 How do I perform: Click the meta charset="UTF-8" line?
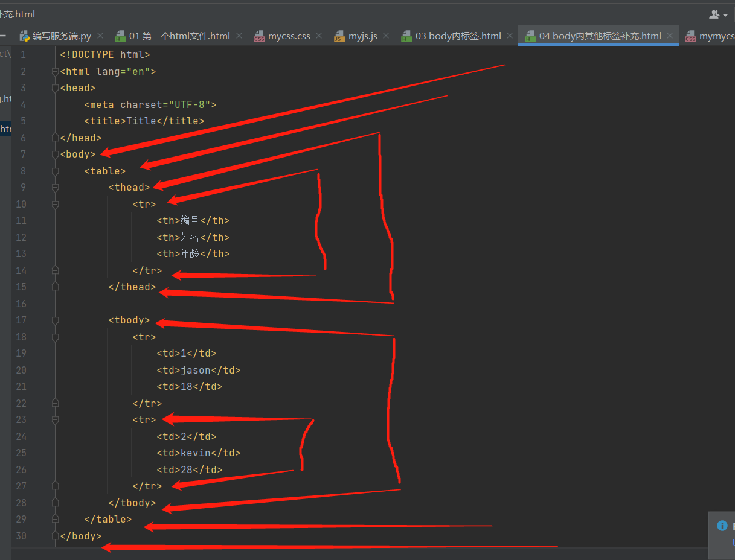(x=150, y=104)
